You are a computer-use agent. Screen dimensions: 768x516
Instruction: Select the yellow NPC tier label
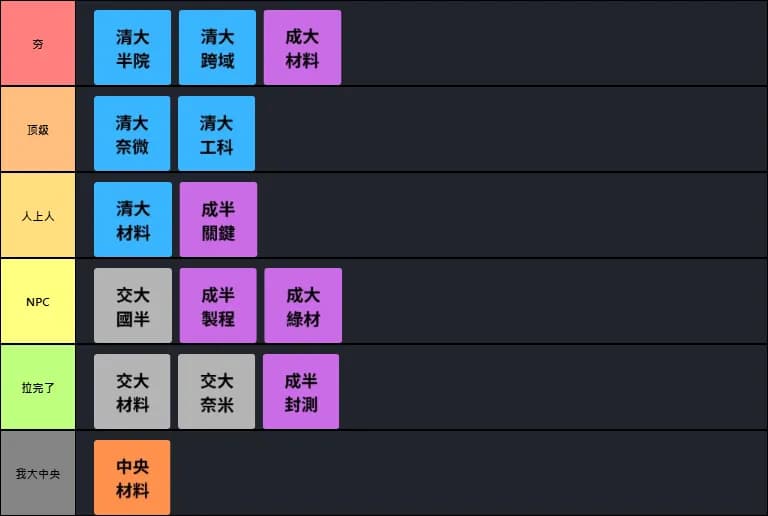tap(38, 302)
